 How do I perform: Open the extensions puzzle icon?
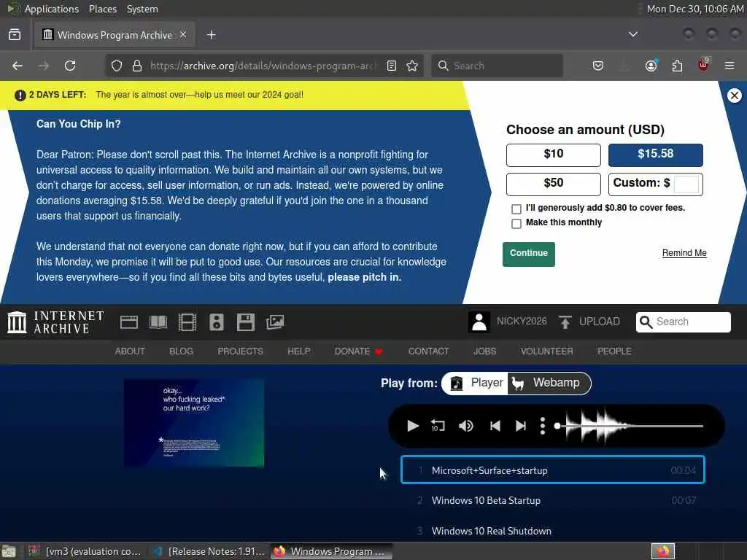677,66
